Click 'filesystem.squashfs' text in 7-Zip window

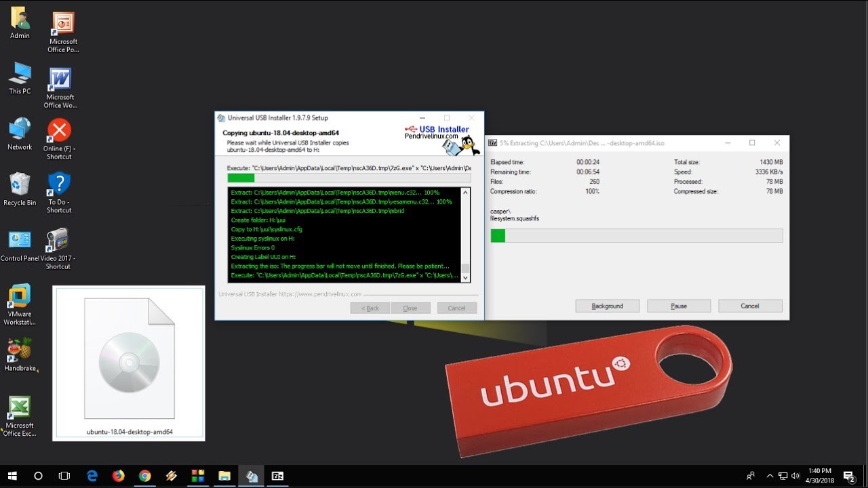(515, 219)
